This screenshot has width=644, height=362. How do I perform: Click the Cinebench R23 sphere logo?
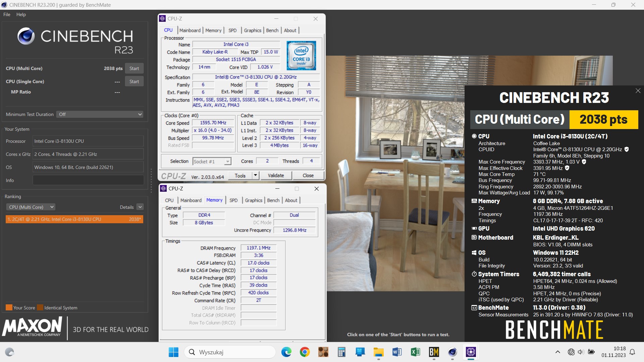pos(26,36)
